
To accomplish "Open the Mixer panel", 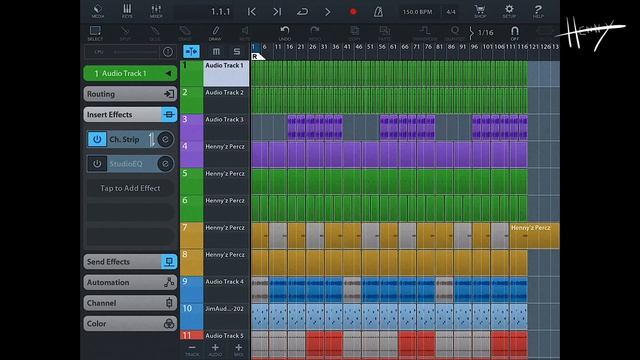I will pyautogui.click(x=156, y=11).
